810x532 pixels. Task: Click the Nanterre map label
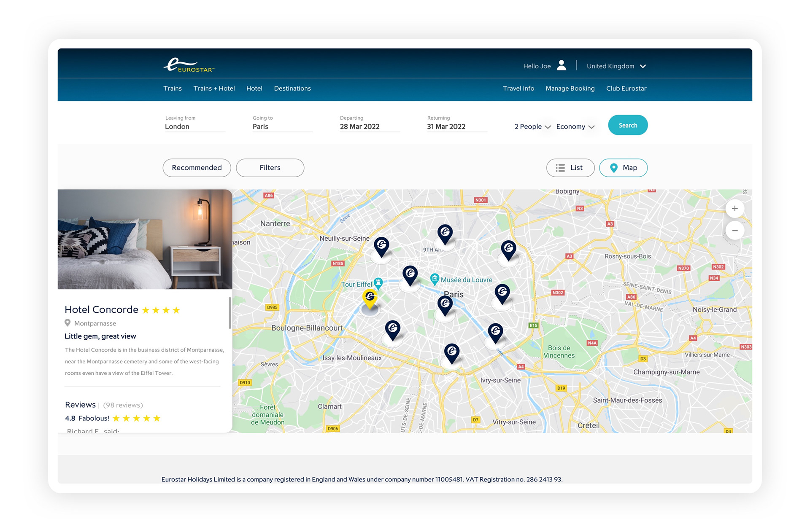click(x=275, y=223)
